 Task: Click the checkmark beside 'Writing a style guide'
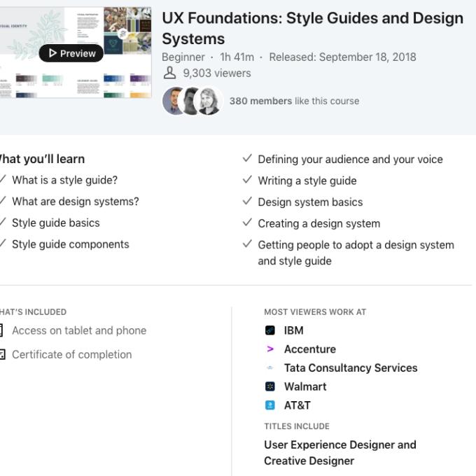tap(247, 181)
